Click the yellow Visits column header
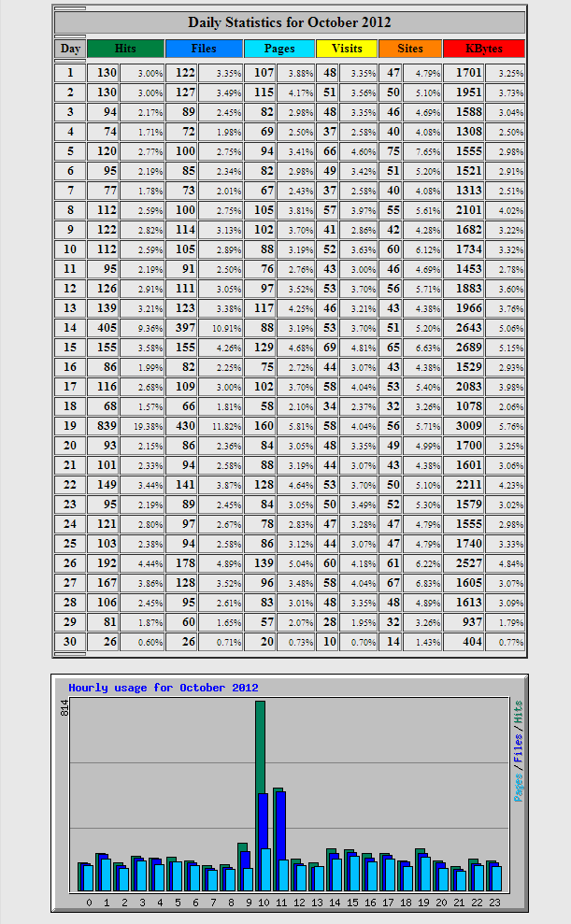Screen dimensions: 571x924 pyautogui.click(x=347, y=49)
